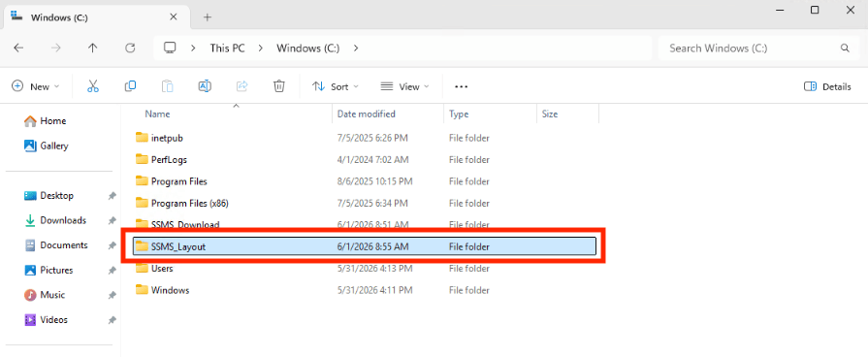Image resolution: width=868 pixels, height=357 pixels.
Task: Unpin Desktop using its pin icon
Action: tap(112, 196)
